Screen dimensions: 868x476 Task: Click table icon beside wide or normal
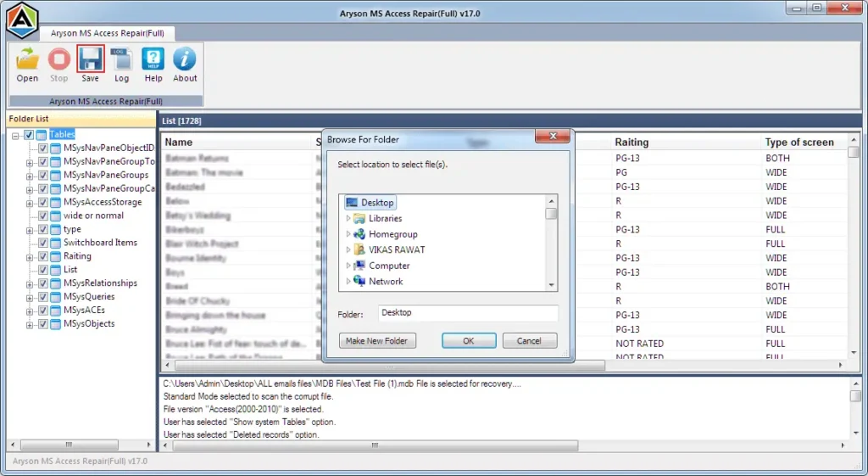[x=55, y=216]
